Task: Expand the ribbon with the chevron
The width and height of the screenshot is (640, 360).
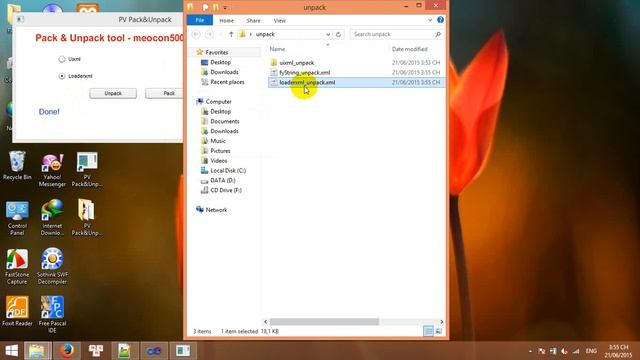Action: tap(430, 20)
